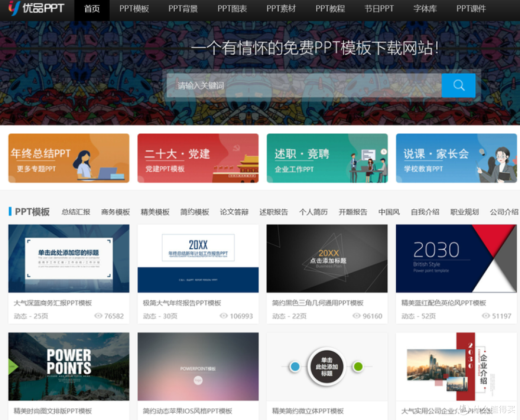Click the 精美时尚图文排版PPT模板 title link
This screenshot has height=420, width=520.
(x=53, y=411)
